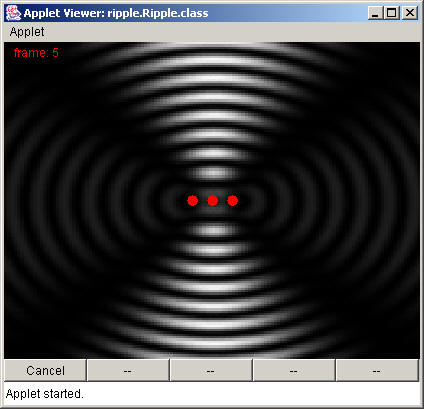The height and width of the screenshot is (409, 424).
Task: Open the Applet menu
Action: pos(27,32)
